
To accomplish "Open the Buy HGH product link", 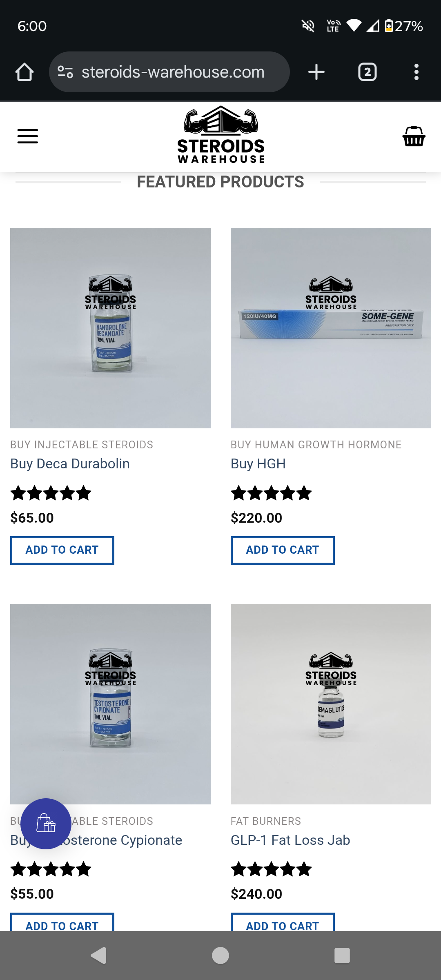I will (258, 464).
